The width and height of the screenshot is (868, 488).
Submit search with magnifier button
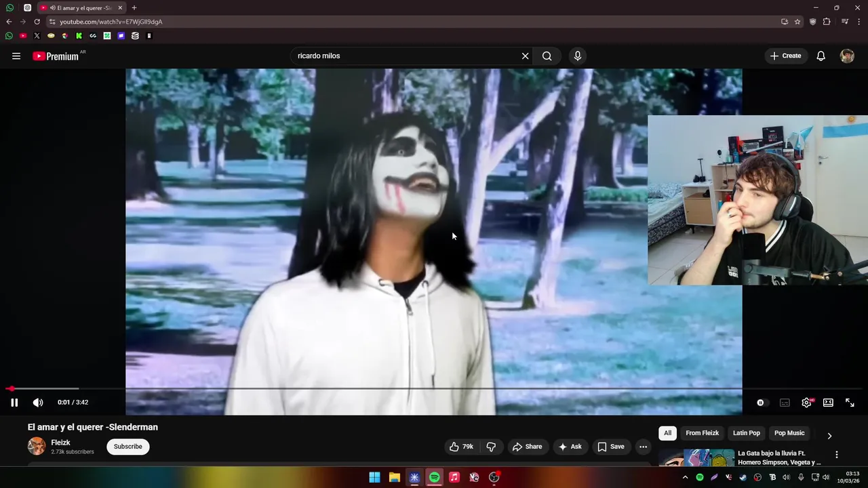click(547, 56)
